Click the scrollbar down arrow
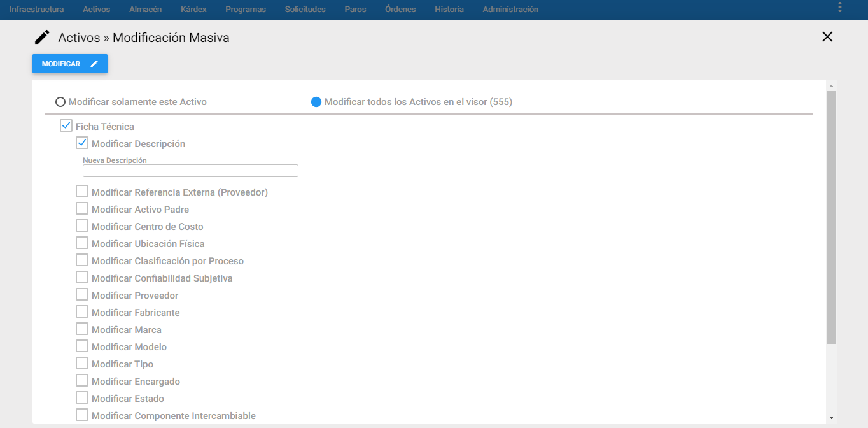Screen dimensions: 868x428 pyautogui.click(x=831, y=418)
